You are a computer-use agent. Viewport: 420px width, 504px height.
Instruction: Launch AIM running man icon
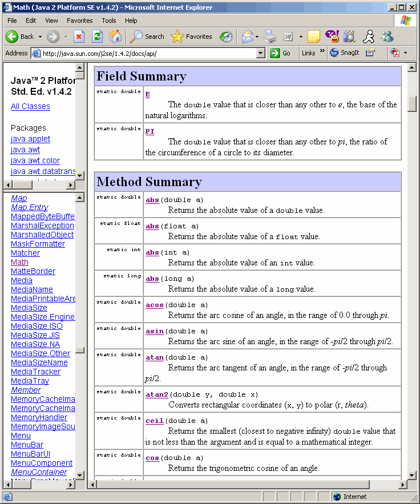pyautogui.click(x=369, y=37)
